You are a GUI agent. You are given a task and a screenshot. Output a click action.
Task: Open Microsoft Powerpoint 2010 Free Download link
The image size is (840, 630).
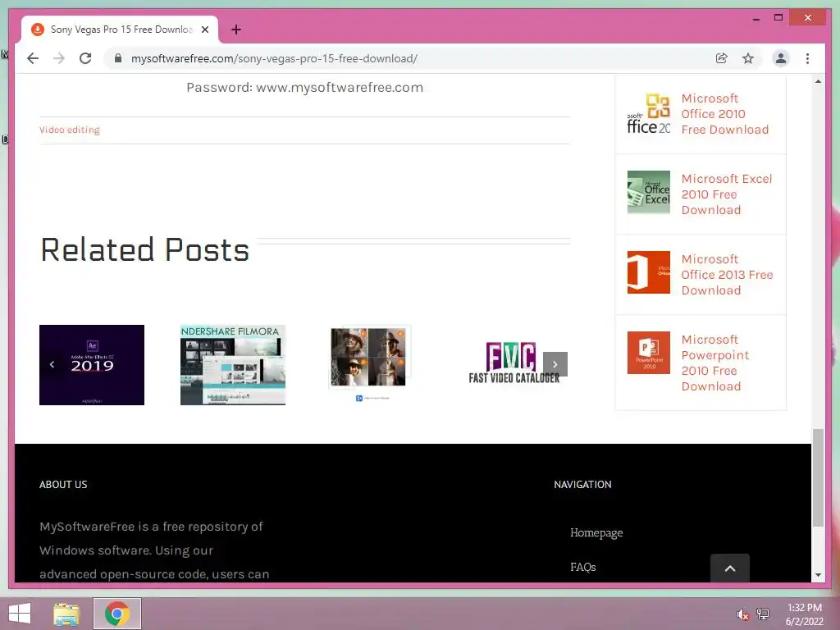coord(715,363)
